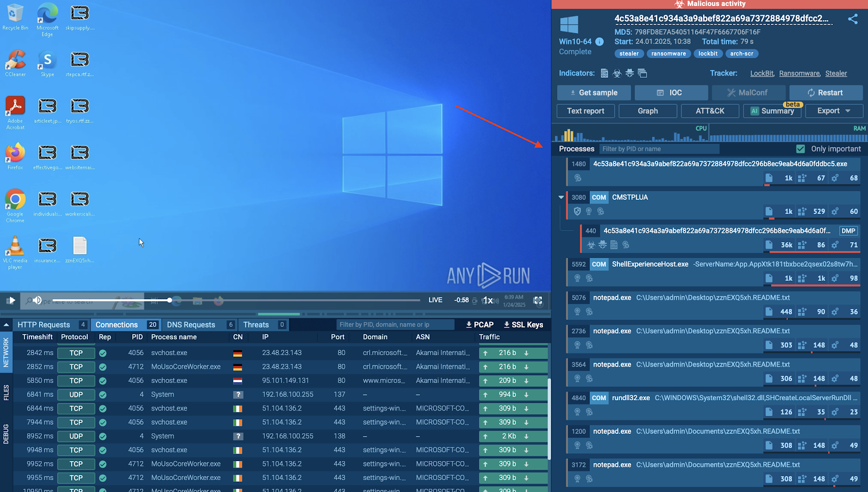Collapse the network panel with up arrow

pos(6,325)
